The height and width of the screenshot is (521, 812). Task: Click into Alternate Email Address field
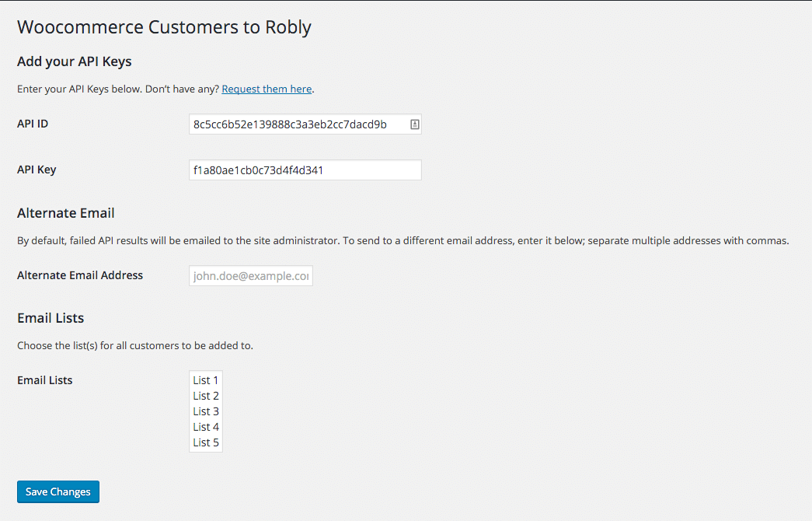251,276
